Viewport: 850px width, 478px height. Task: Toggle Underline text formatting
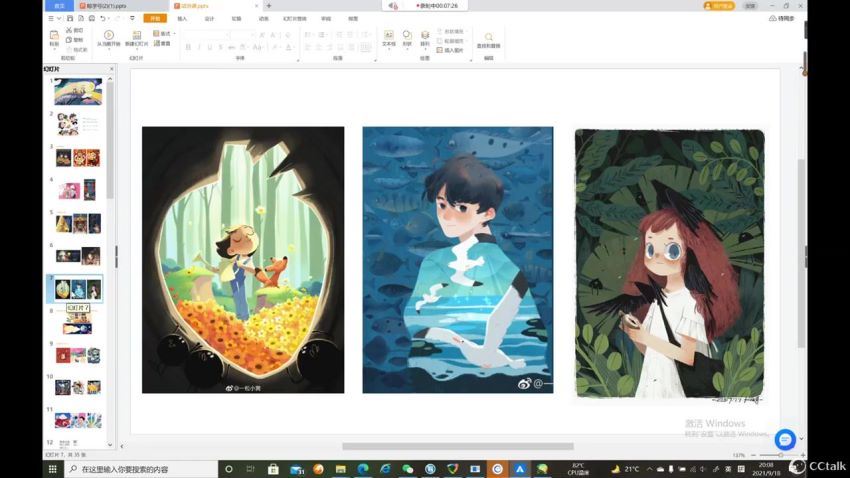click(210, 47)
